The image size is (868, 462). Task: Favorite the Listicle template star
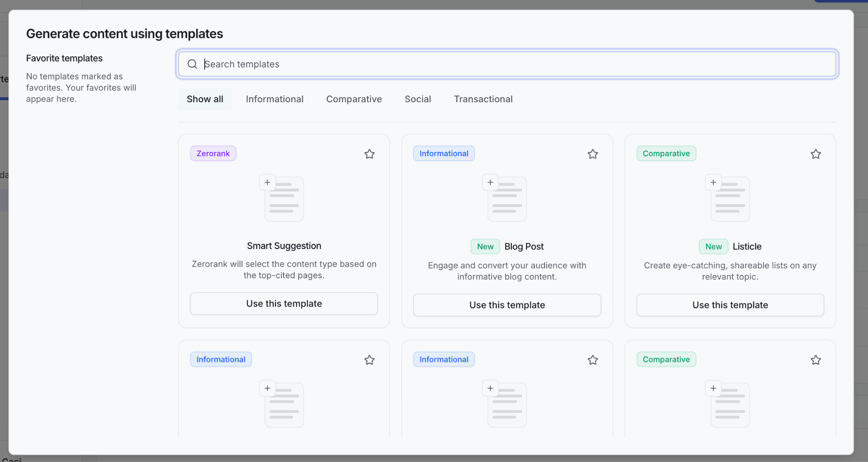tap(815, 154)
